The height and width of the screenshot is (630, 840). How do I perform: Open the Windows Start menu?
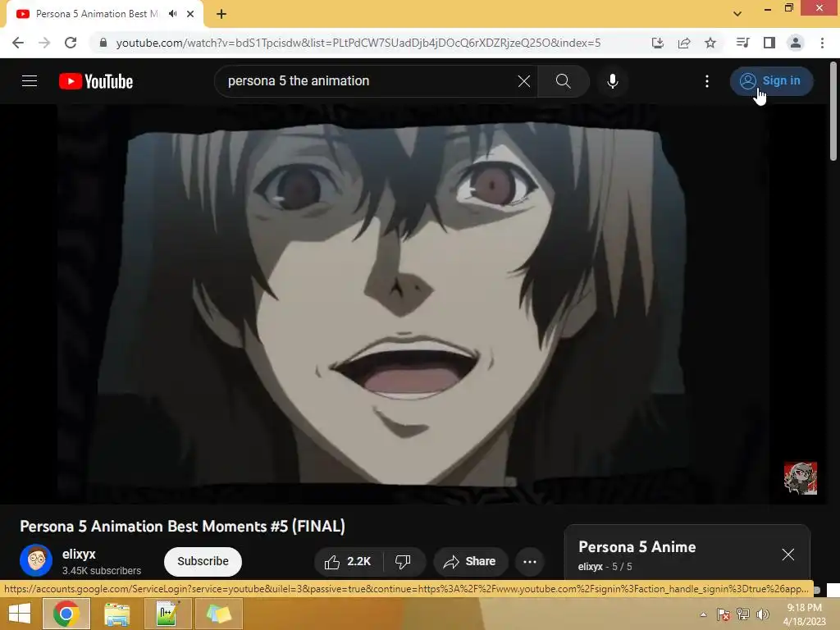(20, 614)
